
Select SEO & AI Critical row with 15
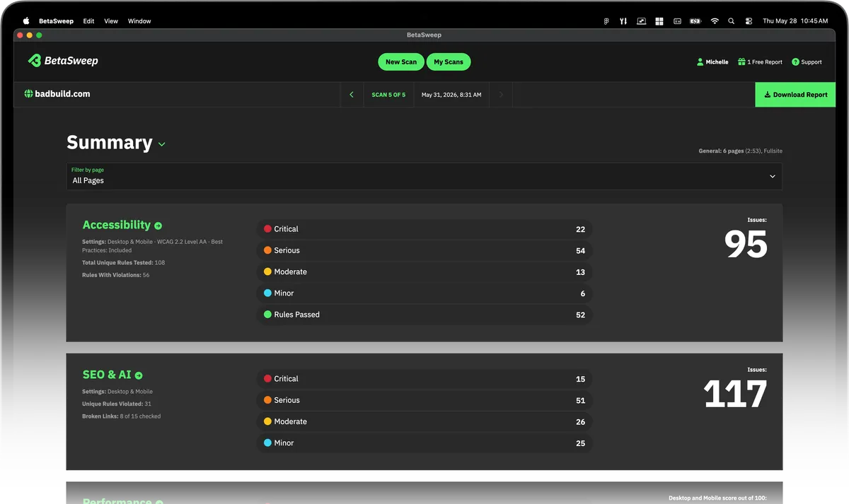(x=424, y=379)
